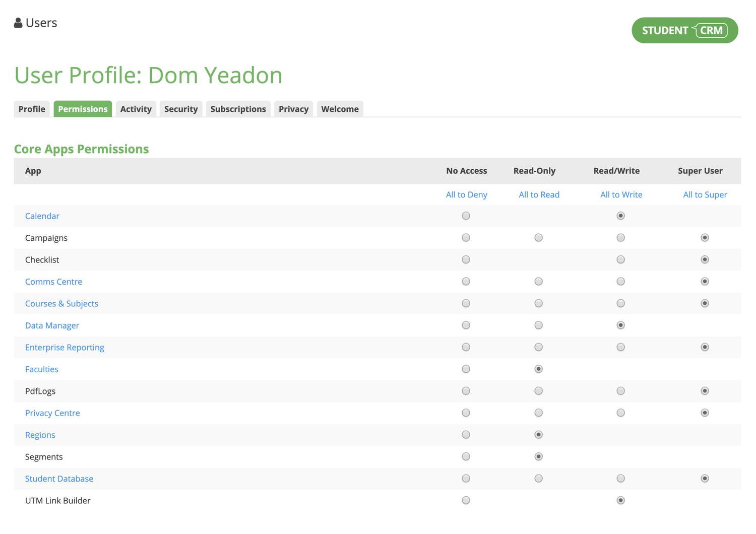This screenshot has width=756, height=534.
Task: Open the Calendar app link
Action: [x=42, y=216]
